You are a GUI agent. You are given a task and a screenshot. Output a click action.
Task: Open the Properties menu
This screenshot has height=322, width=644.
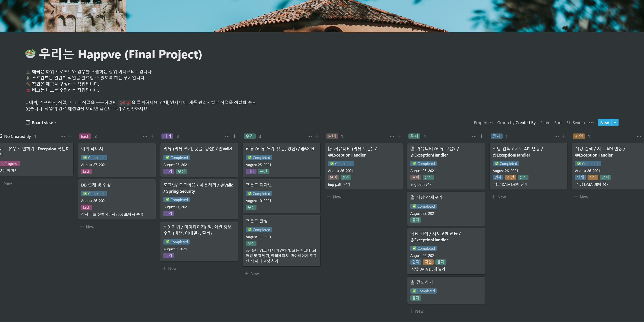point(483,123)
